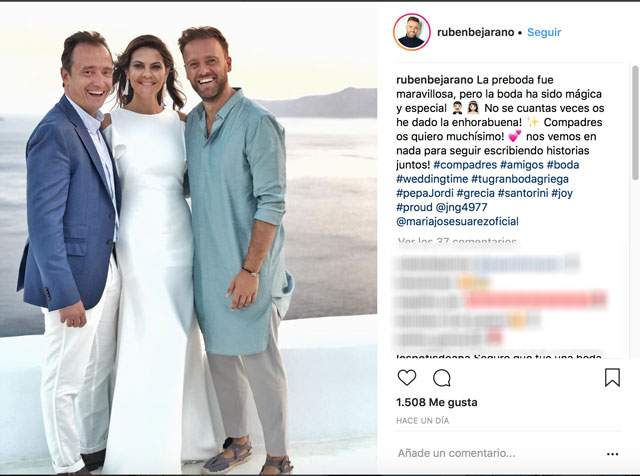Visit the @jng4977 mentioned profile
The width and height of the screenshot is (640, 476).
click(x=461, y=207)
